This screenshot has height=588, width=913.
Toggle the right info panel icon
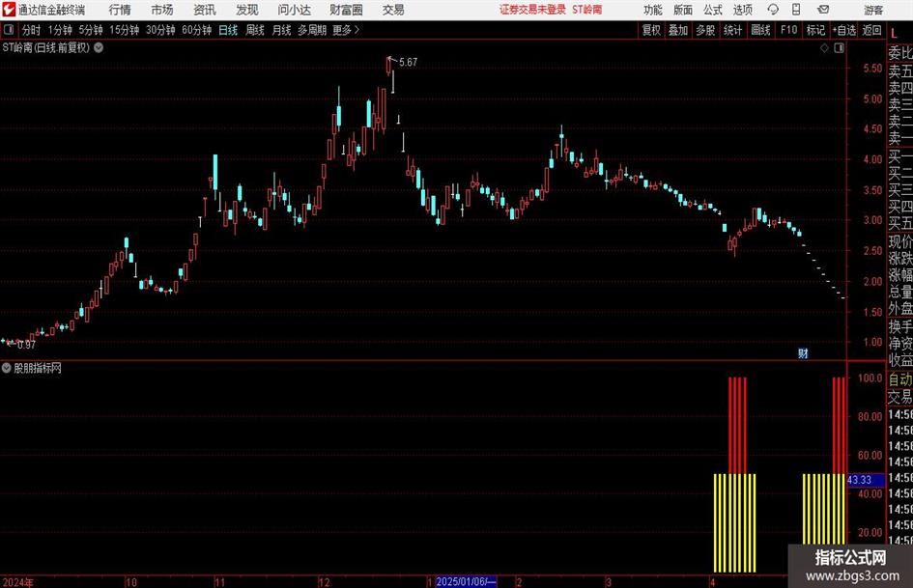click(x=839, y=48)
